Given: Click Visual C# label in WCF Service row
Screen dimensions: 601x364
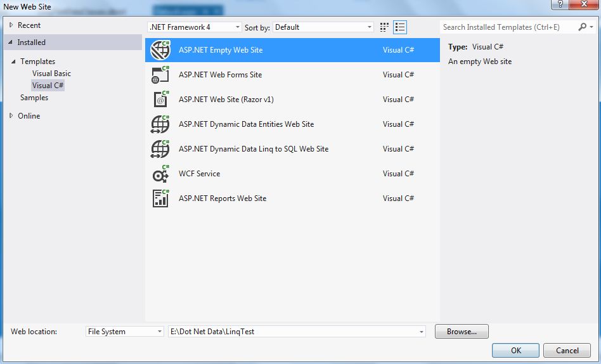Looking at the screenshot, I should (398, 174).
